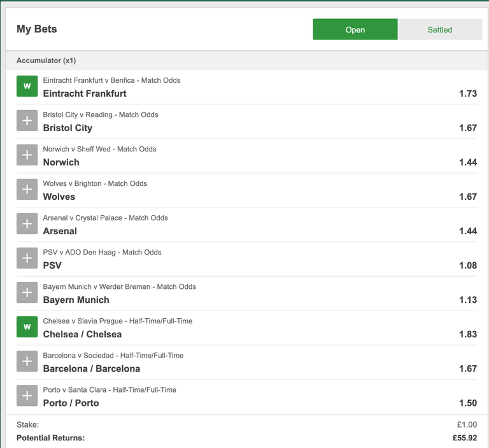
Task: Expand the Porto / Porto plus icon
Action: point(27,396)
